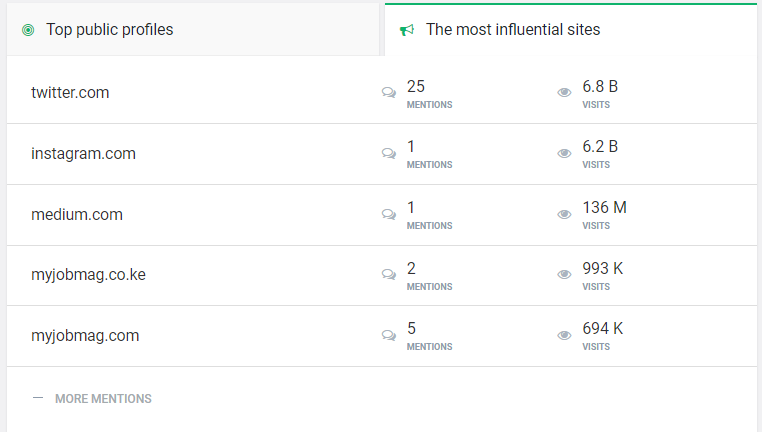Select The most influential sites tab

click(x=512, y=30)
